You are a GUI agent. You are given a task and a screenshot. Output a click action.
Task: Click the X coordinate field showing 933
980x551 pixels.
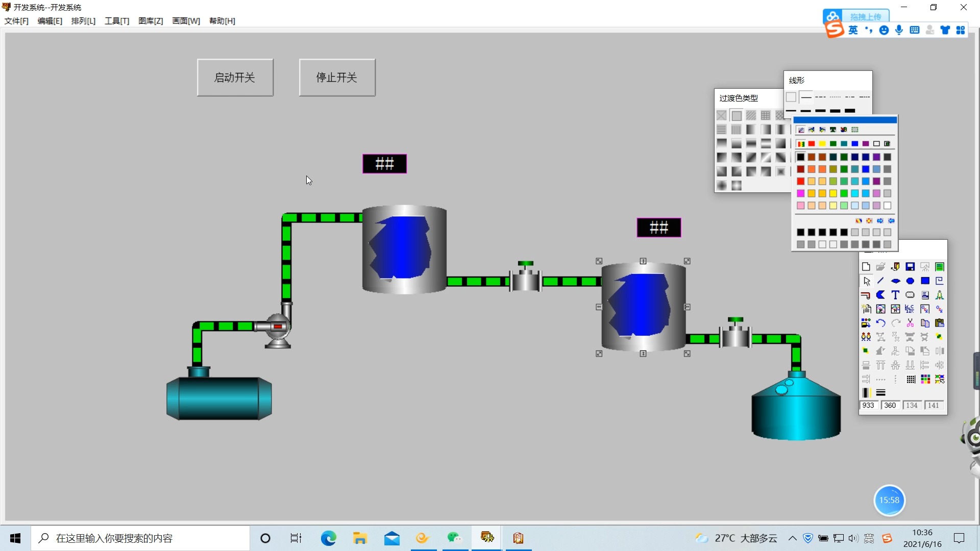[868, 405]
